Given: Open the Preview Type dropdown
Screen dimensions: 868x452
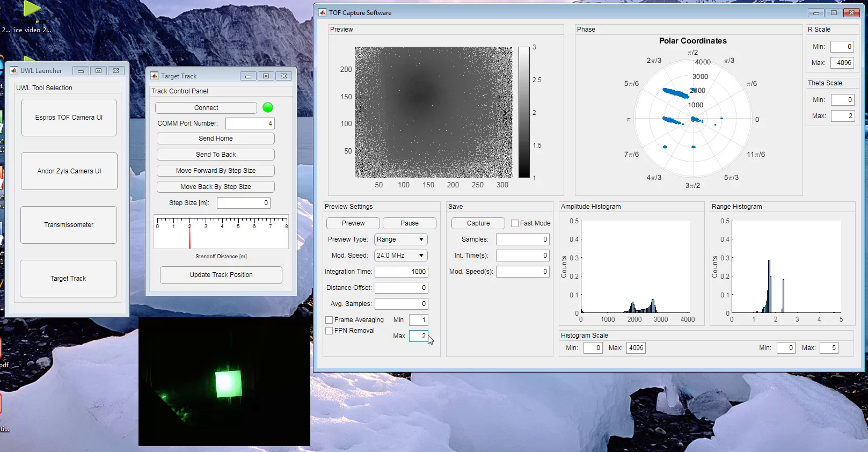Looking at the screenshot, I should click(401, 239).
